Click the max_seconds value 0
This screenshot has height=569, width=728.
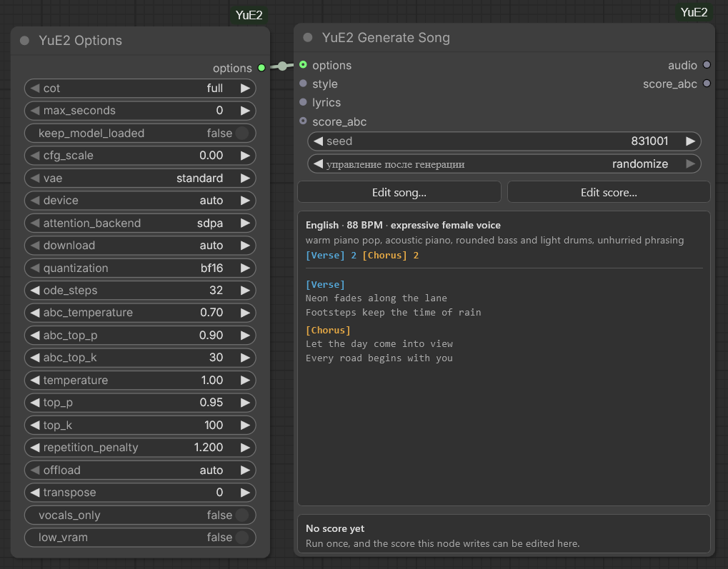click(219, 111)
